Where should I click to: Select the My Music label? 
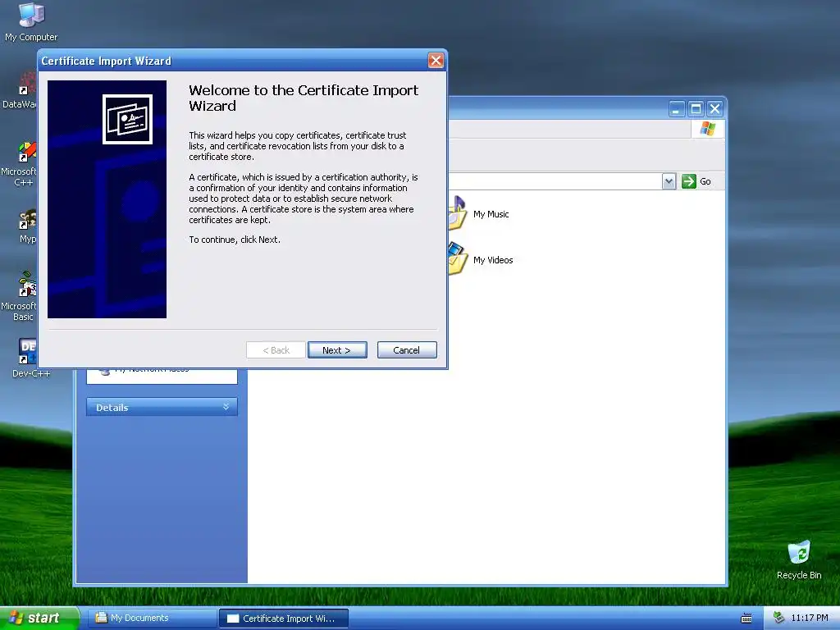coord(491,214)
